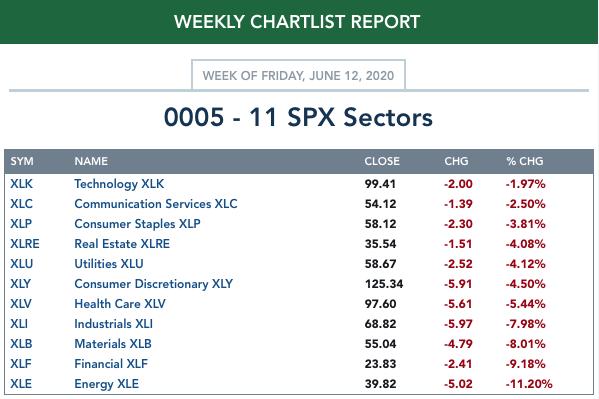Click the Energy XLE link

click(x=107, y=384)
